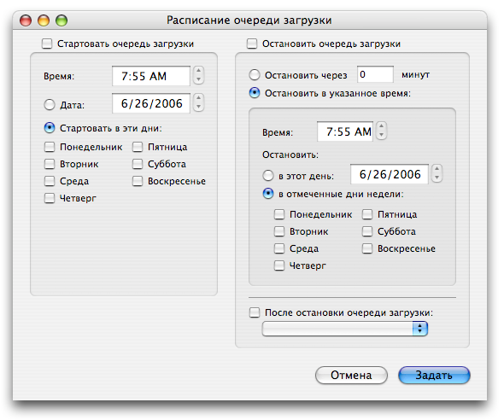The width and height of the screenshot is (504, 420).
Task: Decrease stop date with stepper down arrow
Action: pos(437,178)
